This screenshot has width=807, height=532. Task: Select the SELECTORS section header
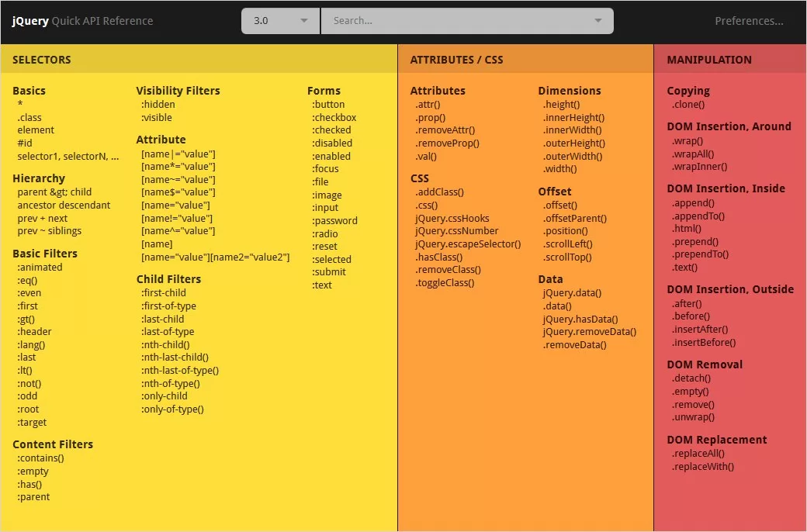coord(42,60)
